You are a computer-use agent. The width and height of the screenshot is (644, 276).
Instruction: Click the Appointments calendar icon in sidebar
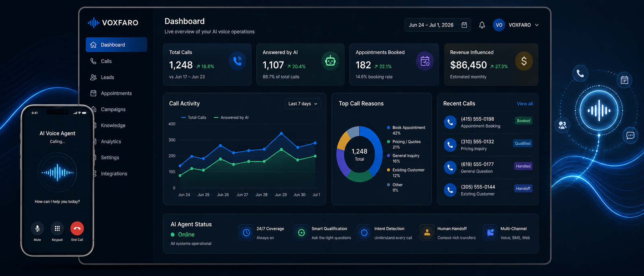93,93
